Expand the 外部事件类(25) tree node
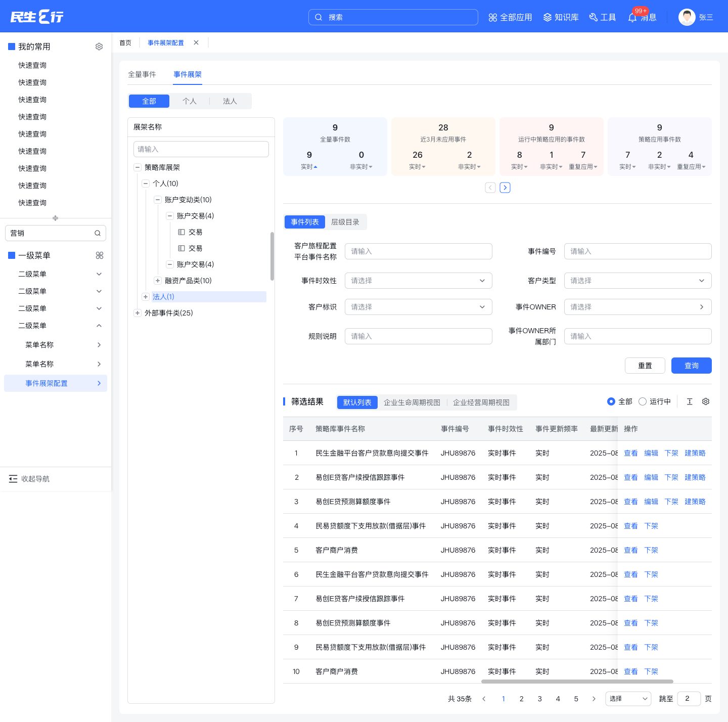This screenshot has height=722, width=728. pyautogui.click(x=138, y=313)
